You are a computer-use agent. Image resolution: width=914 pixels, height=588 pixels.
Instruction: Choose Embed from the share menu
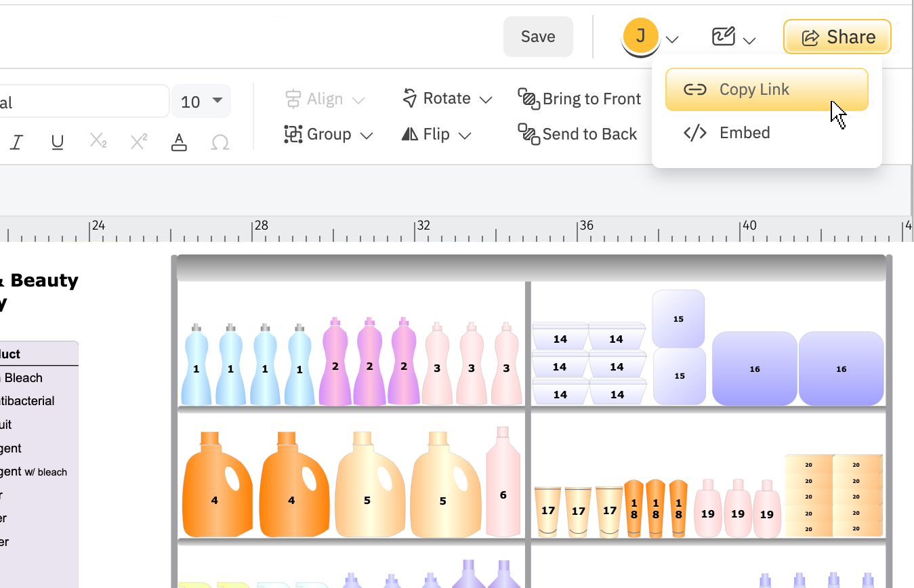pos(744,132)
